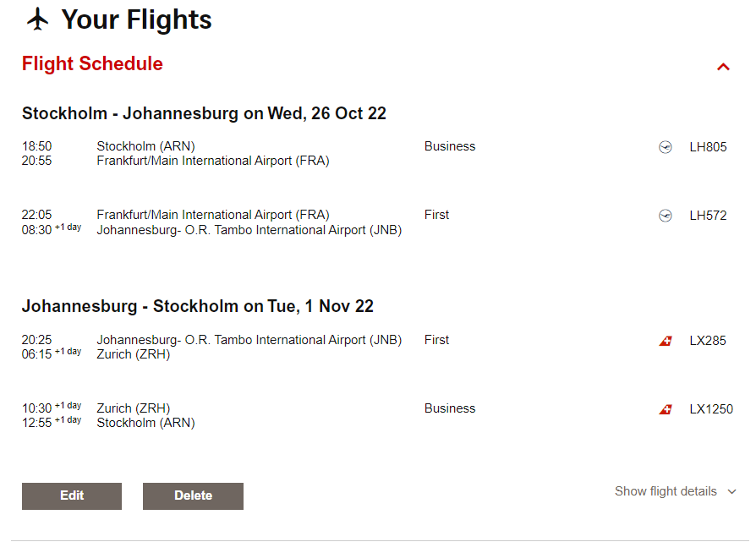Expand Show flight details

click(x=675, y=491)
